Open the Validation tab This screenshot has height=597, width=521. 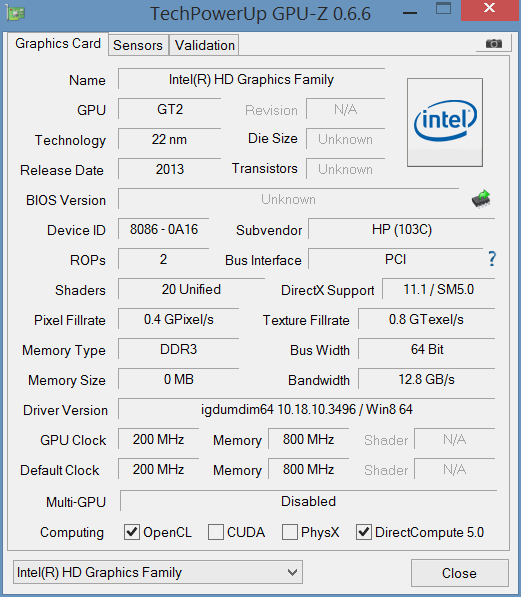[x=205, y=45]
